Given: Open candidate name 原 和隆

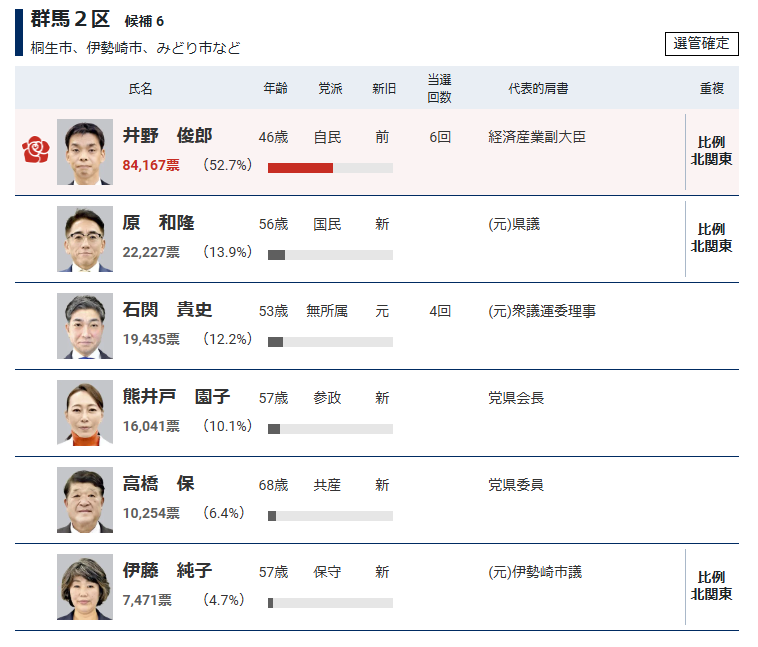Looking at the screenshot, I should (x=158, y=224).
